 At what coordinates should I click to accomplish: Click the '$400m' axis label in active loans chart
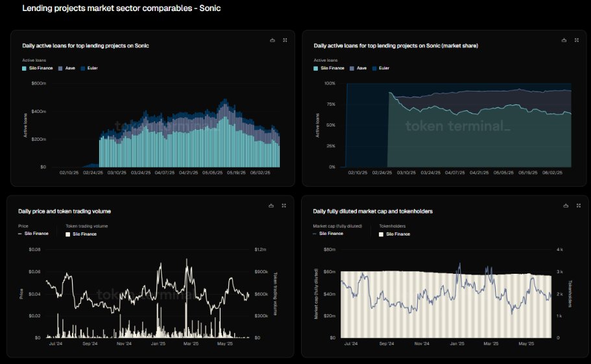click(38, 112)
